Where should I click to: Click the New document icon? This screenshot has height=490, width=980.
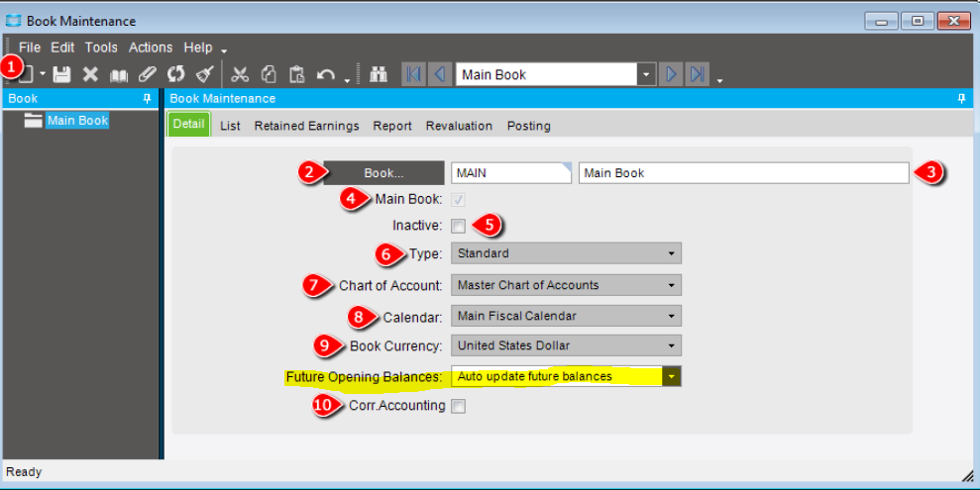[26, 75]
